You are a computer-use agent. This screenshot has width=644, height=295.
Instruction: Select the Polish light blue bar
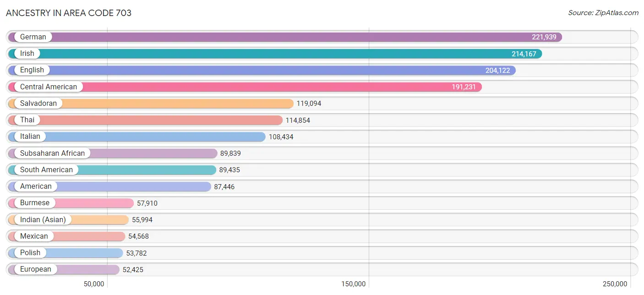click(x=65, y=253)
